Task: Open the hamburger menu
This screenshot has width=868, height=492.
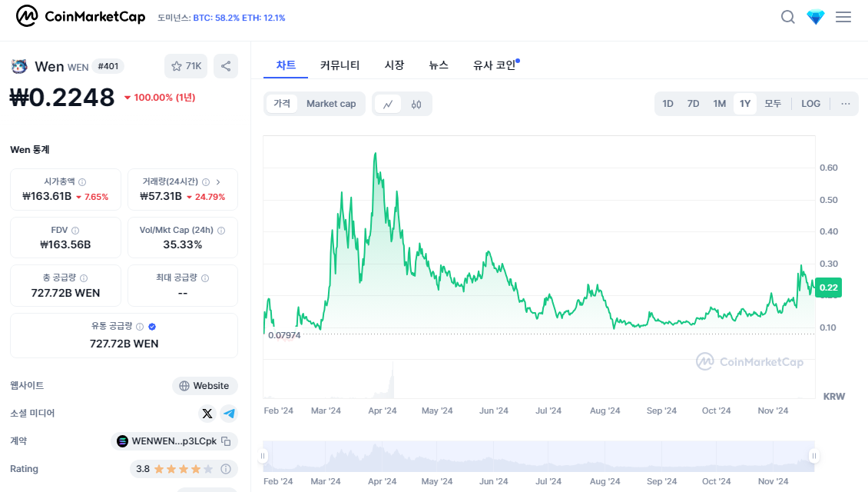Action: tap(843, 17)
